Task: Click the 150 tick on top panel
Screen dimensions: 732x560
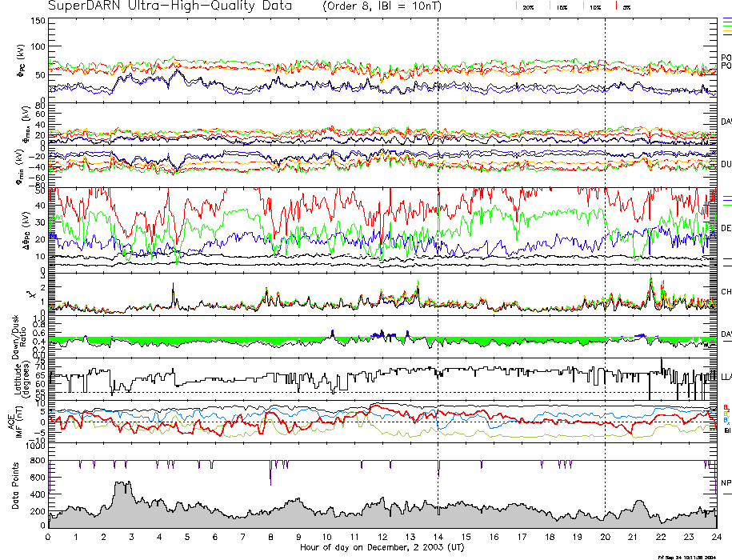Action: (x=37, y=20)
